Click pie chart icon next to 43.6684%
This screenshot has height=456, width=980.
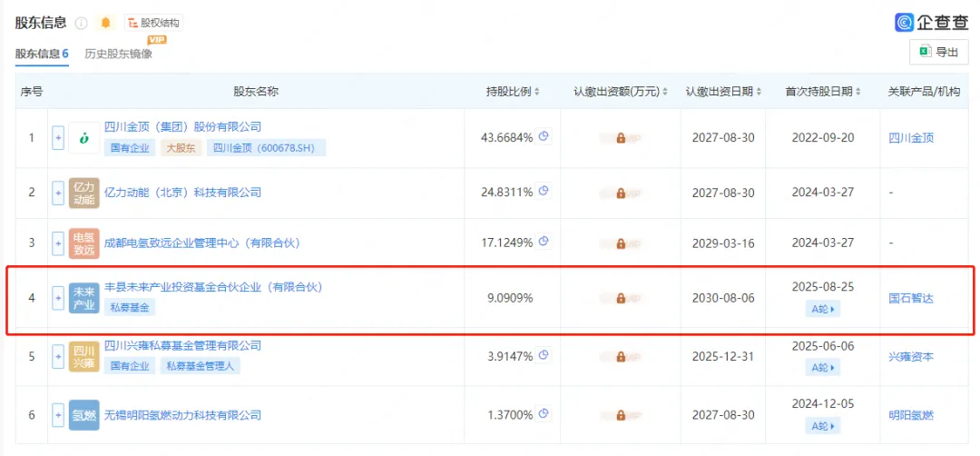point(544,137)
